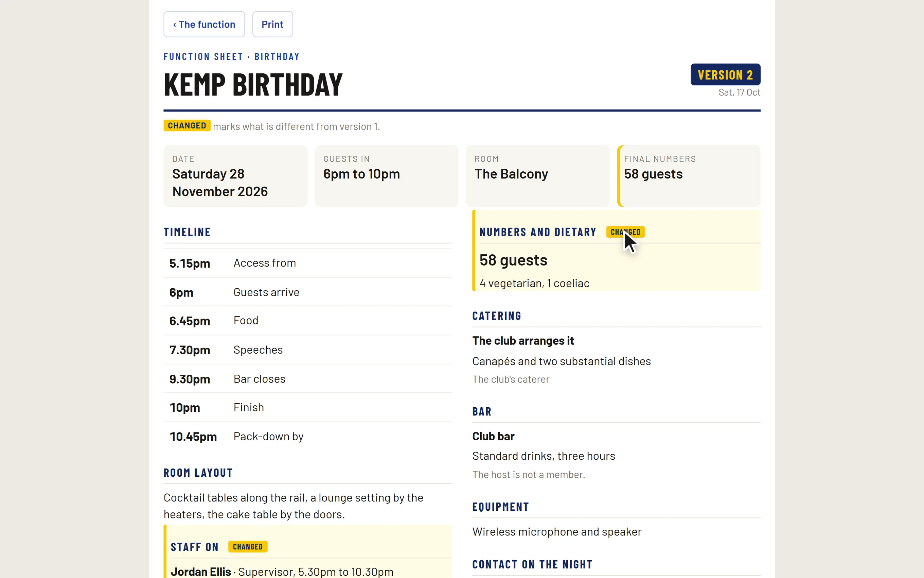Select the 6pm Guests arrive row
The width and height of the screenshot is (924, 578).
[307, 292]
